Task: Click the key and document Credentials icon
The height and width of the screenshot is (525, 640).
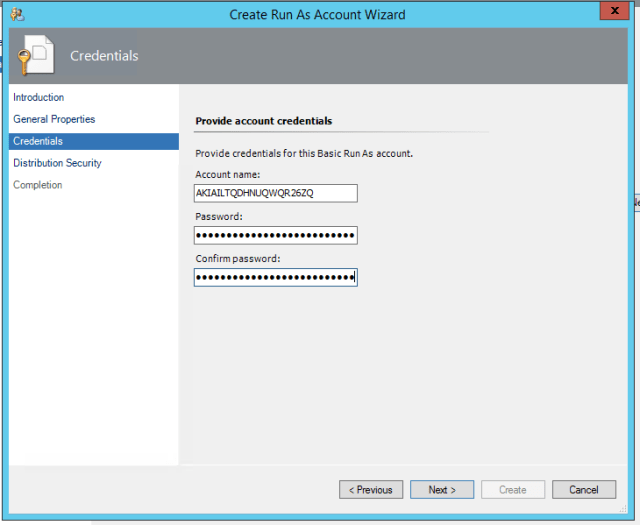Action: (34, 56)
